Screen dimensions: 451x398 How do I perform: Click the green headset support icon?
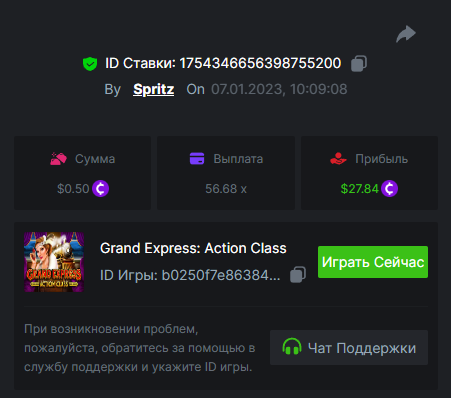tap(292, 347)
